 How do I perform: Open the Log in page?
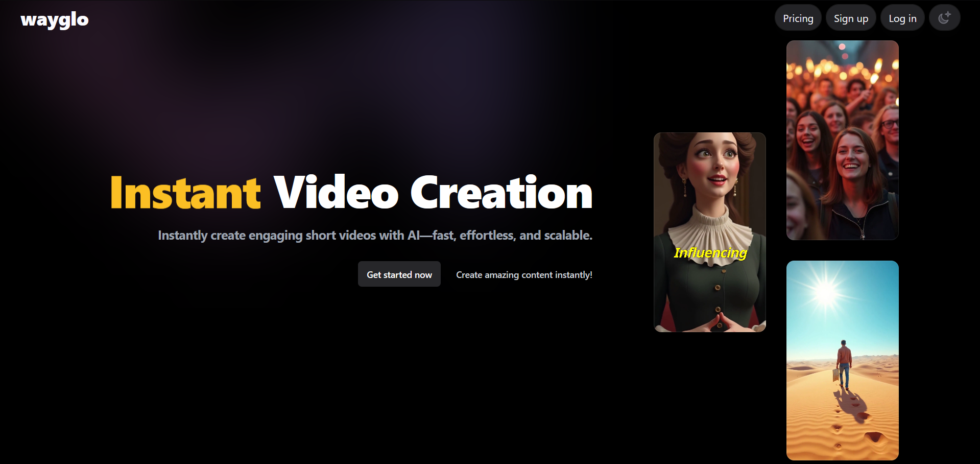pos(902,18)
